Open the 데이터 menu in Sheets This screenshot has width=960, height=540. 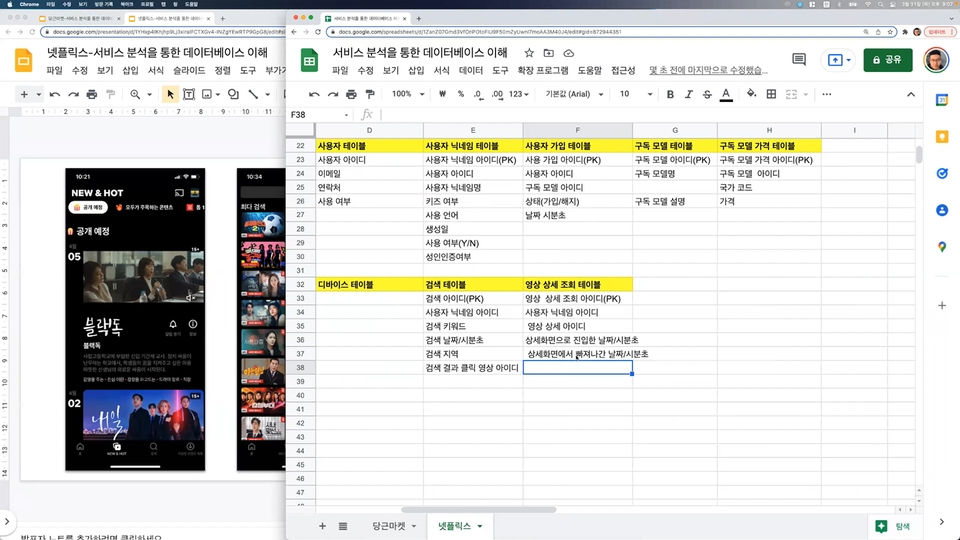coord(471,71)
